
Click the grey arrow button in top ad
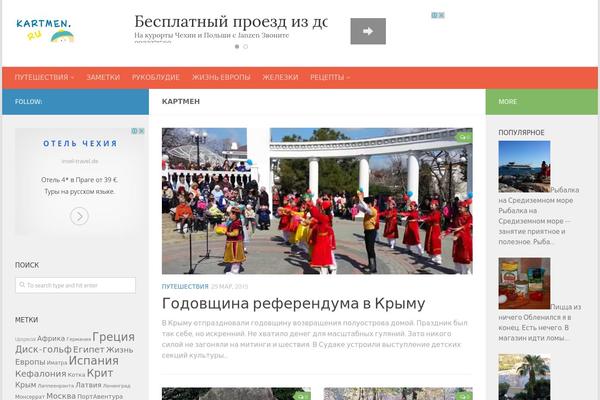[x=368, y=31]
